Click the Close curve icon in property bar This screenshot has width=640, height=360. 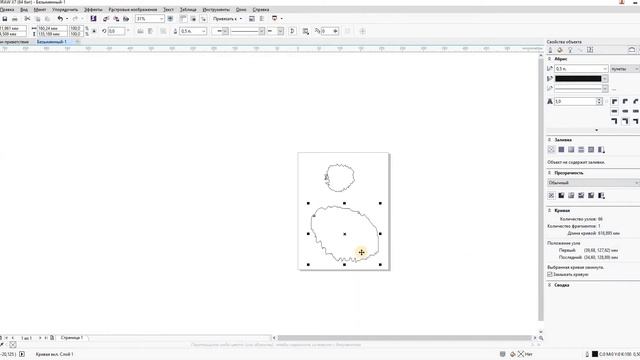click(x=292, y=31)
